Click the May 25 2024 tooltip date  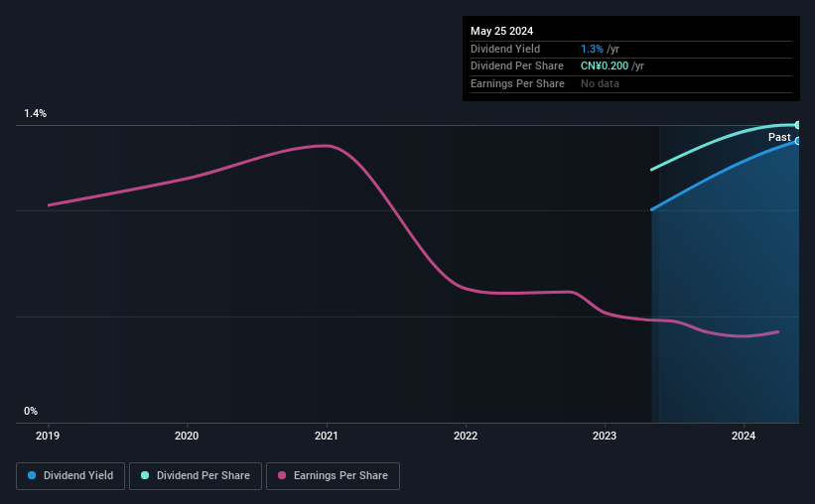(501, 31)
